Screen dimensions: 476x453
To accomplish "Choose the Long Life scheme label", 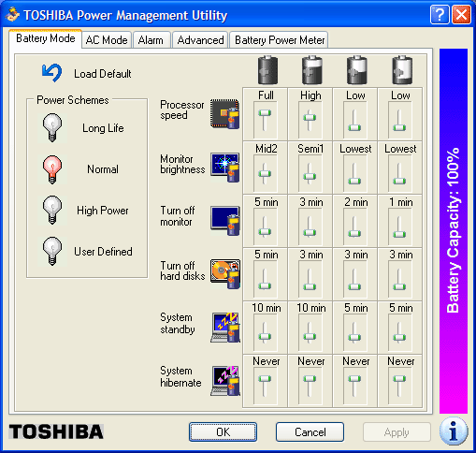I will pos(103,128).
